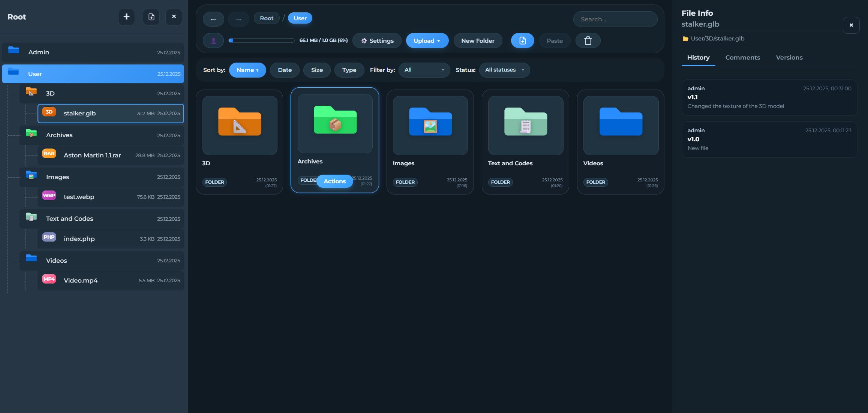The height and width of the screenshot is (413, 868).
Task: Click the user avatar icon by storage bar
Action: coord(213,40)
